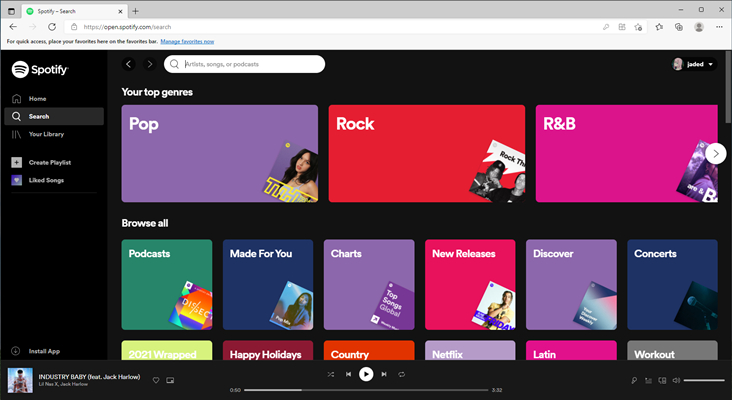Click the play button in player bar
This screenshot has width=732, height=400.
click(366, 374)
